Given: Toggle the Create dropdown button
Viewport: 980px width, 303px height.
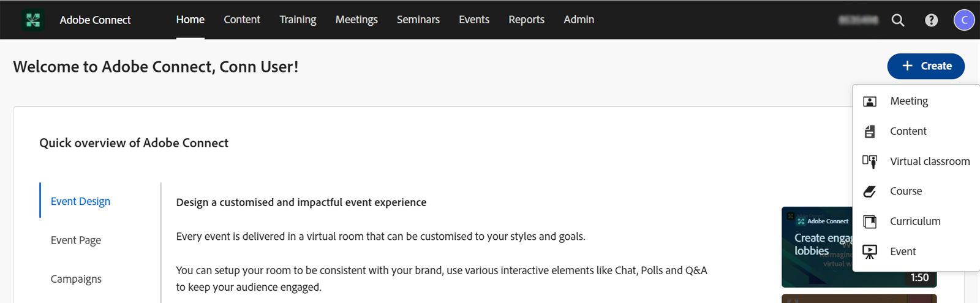Looking at the screenshot, I should coord(925,66).
